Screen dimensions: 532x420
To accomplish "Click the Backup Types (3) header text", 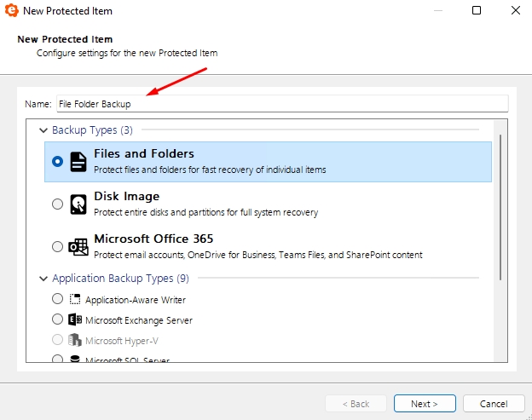I will point(92,130).
